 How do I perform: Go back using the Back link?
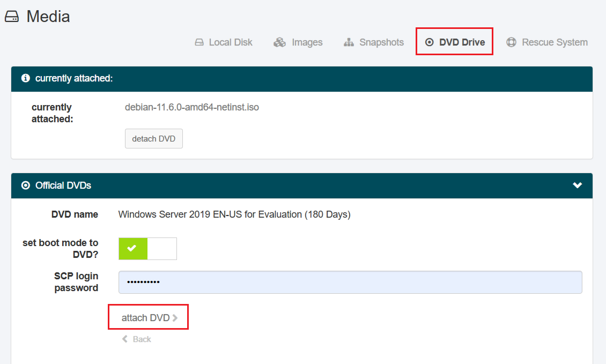(x=142, y=339)
